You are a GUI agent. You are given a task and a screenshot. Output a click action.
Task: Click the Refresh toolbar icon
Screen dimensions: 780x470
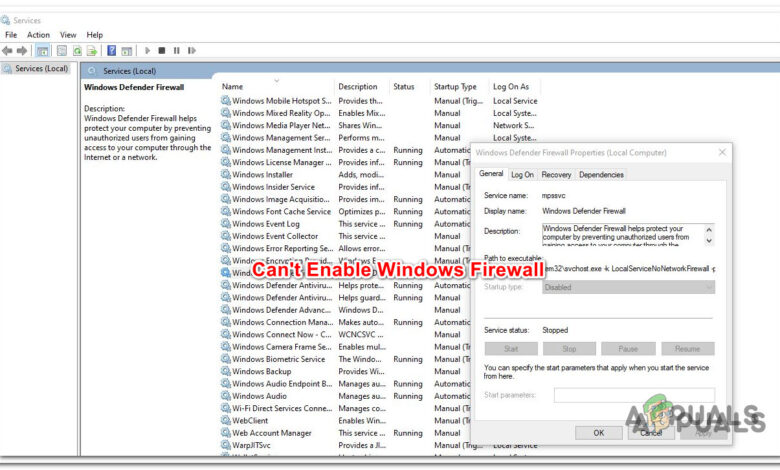click(77, 51)
